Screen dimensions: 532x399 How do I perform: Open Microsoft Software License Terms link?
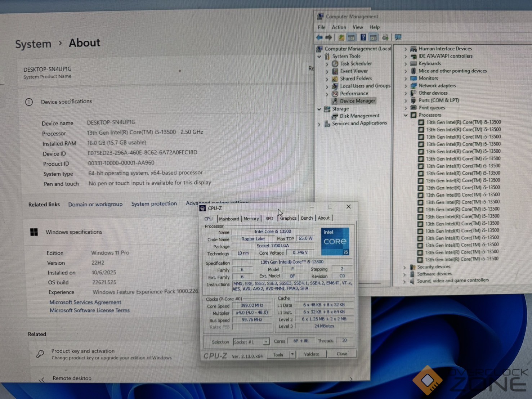(x=89, y=310)
